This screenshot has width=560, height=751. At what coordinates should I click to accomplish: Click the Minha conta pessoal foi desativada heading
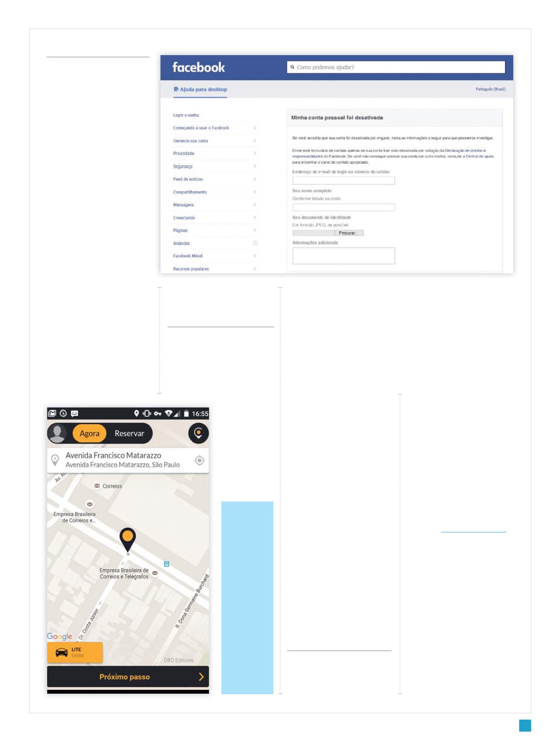[337, 118]
